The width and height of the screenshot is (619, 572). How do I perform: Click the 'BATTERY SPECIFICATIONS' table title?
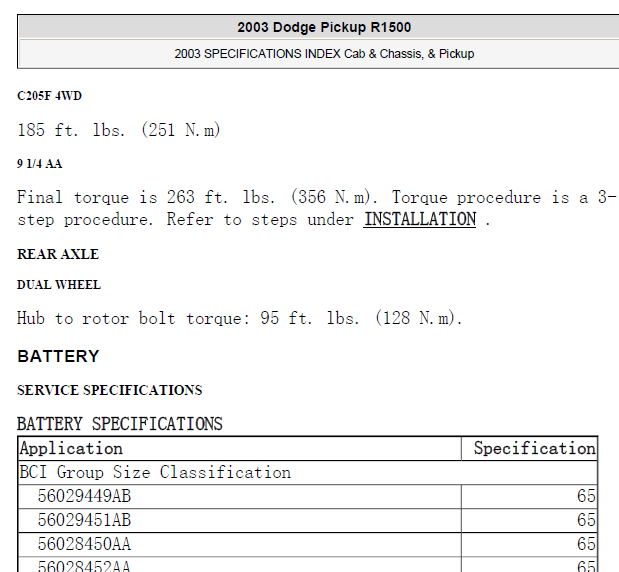click(x=120, y=424)
